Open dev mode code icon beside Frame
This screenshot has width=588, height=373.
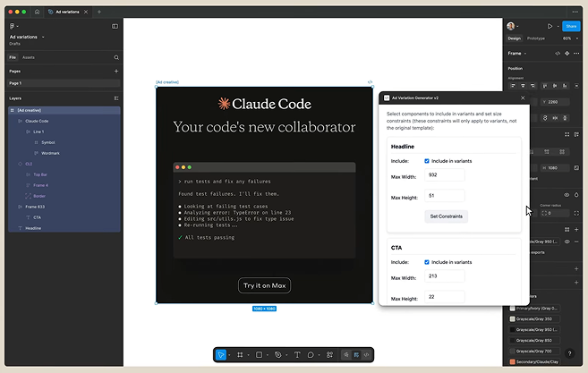558,54
